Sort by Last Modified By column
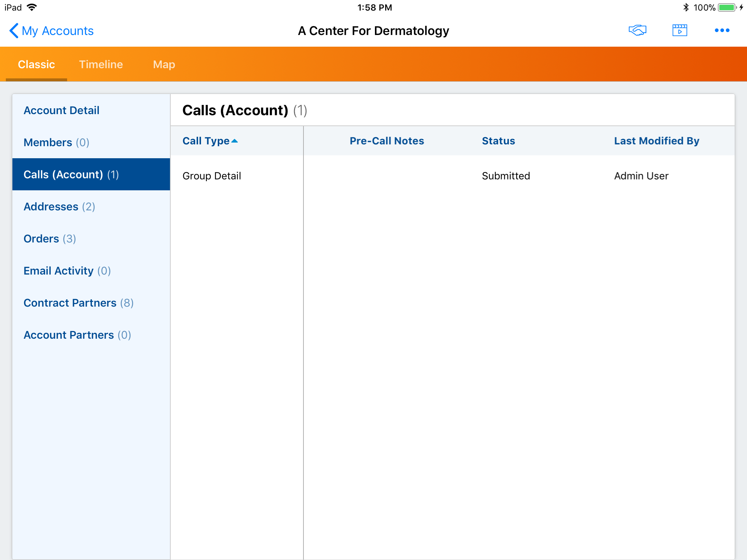 [x=657, y=141]
